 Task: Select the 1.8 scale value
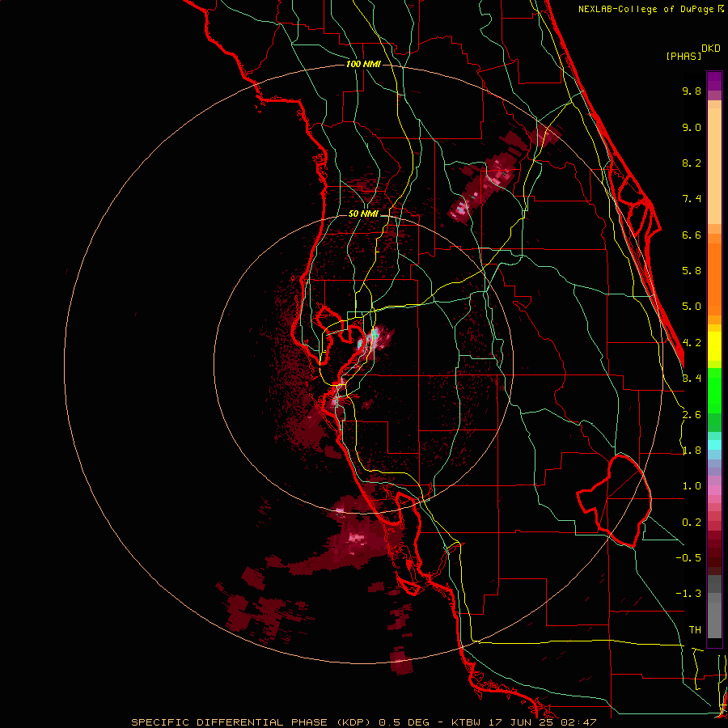point(692,451)
